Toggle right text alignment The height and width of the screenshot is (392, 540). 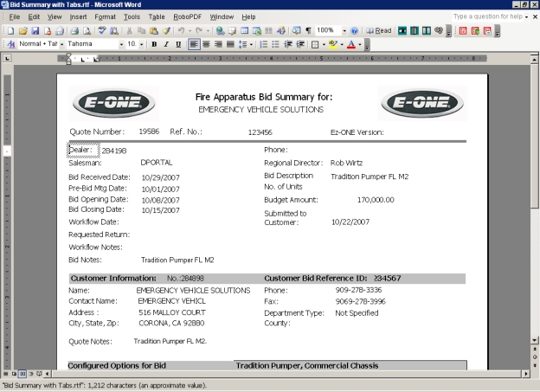[218, 44]
